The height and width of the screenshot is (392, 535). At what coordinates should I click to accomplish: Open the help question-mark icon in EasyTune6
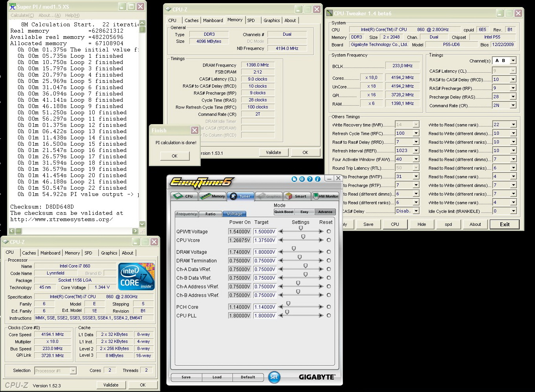[x=310, y=179]
